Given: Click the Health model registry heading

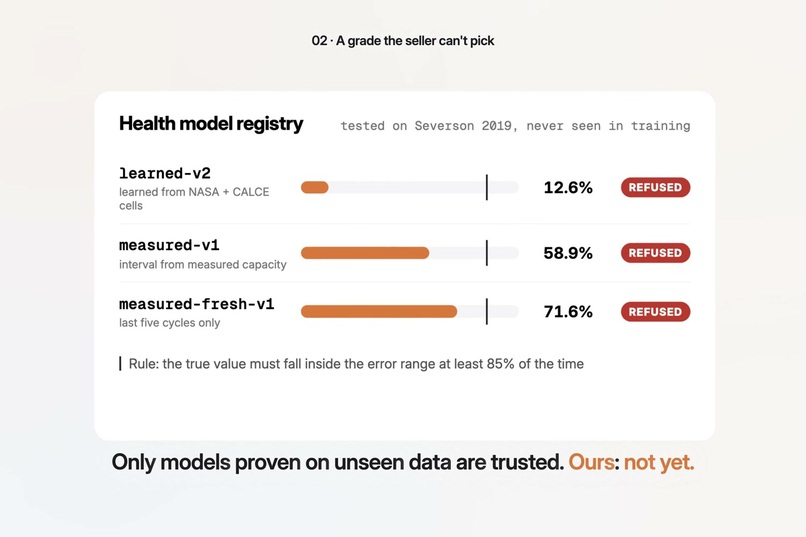Looking at the screenshot, I should click(x=211, y=124).
